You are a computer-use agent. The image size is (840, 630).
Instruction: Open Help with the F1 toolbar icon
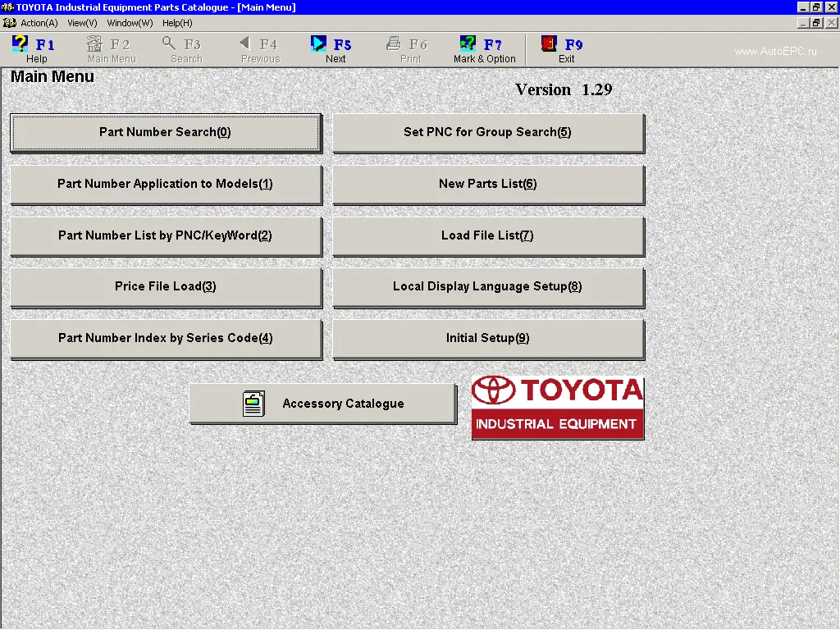pos(20,44)
